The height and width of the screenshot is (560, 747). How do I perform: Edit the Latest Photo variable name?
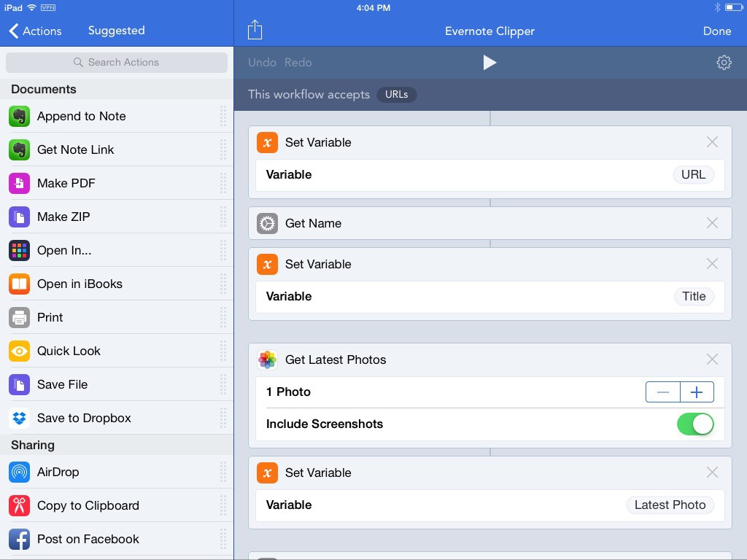click(x=670, y=505)
